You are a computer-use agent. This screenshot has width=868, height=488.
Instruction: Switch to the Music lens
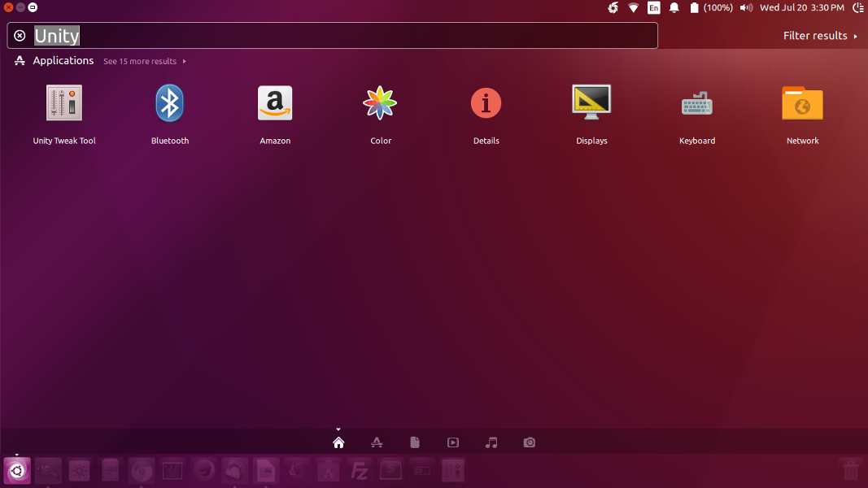point(491,442)
